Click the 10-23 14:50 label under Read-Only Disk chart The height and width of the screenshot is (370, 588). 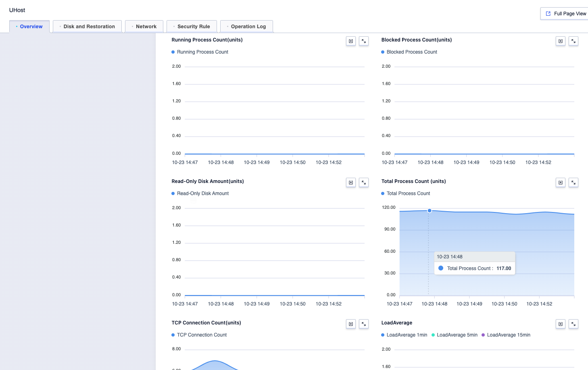pos(293,304)
